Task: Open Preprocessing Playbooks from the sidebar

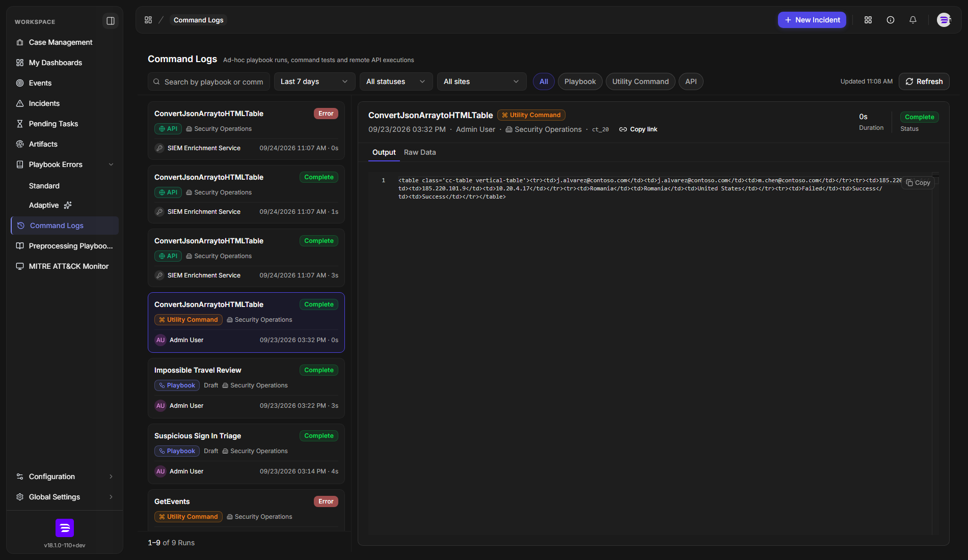Action: (x=65, y=246)
